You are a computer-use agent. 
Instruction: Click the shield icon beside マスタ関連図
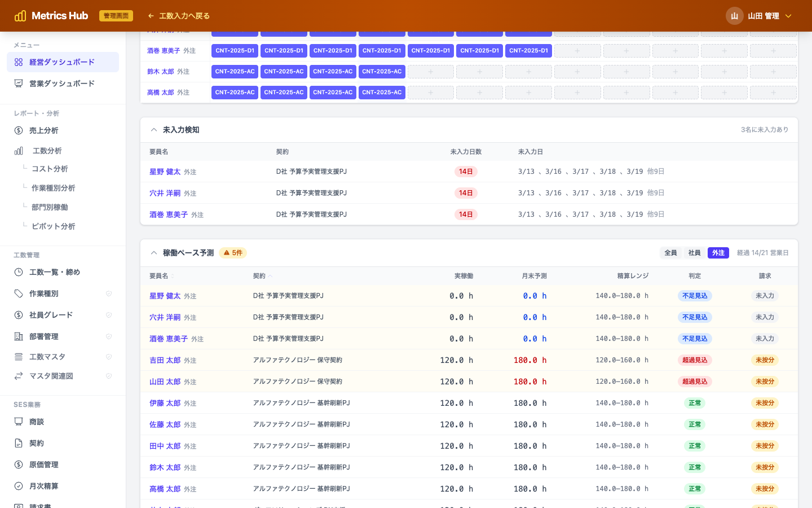click(109, 376)
